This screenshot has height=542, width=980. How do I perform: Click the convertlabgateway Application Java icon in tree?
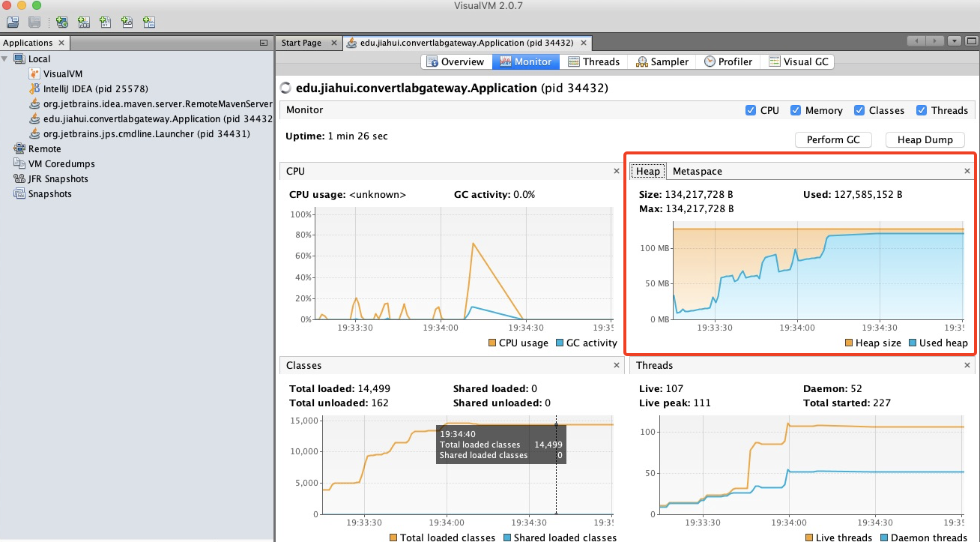point(34,118)
